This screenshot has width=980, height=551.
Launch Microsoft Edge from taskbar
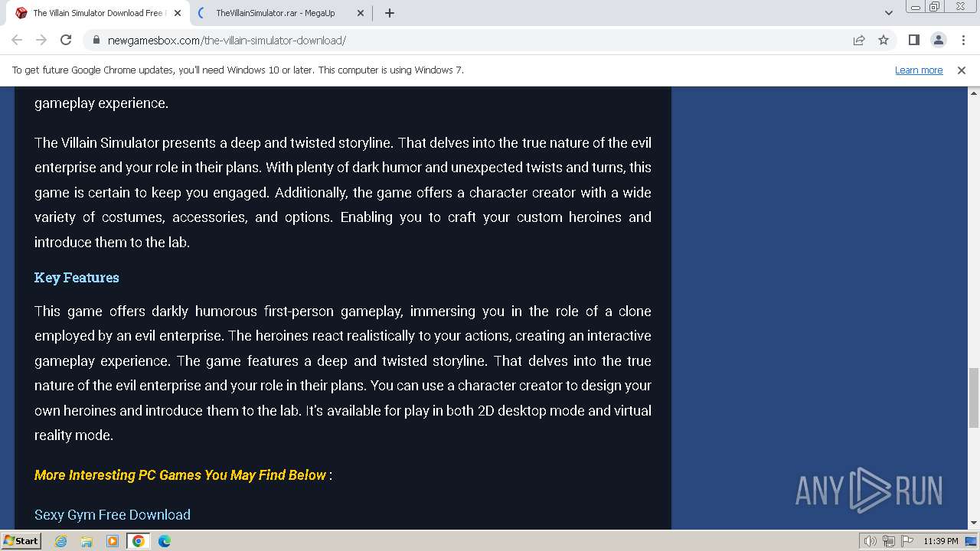tap(165, 541)
